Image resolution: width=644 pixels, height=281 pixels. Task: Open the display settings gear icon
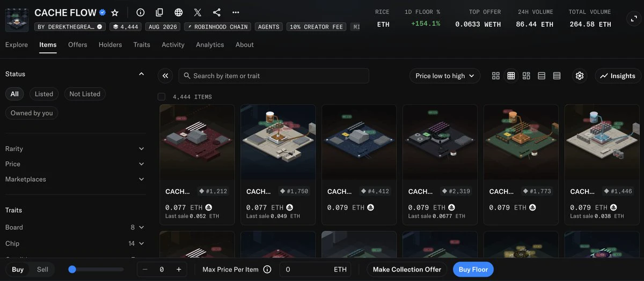pyautogui.click(x=580, y=76)
